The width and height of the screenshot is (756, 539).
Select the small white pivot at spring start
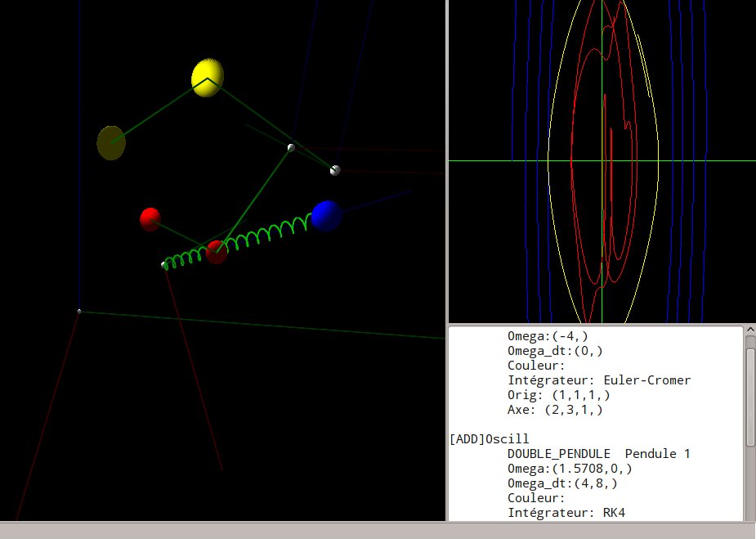164,264
